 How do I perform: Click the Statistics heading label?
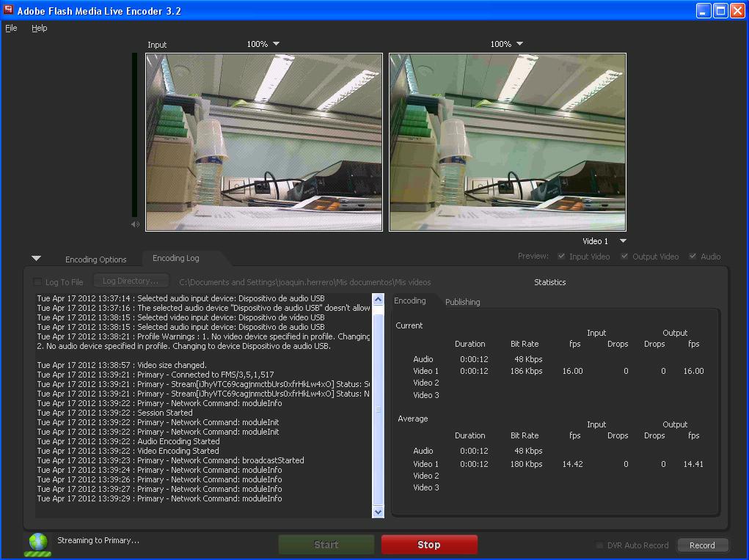(549, 282)
